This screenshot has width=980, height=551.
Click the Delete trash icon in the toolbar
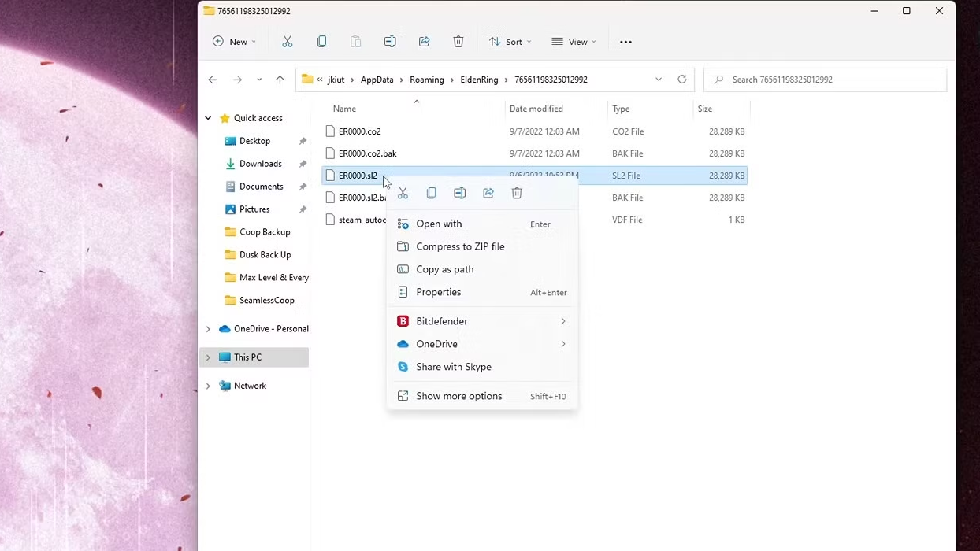(458, 42)
